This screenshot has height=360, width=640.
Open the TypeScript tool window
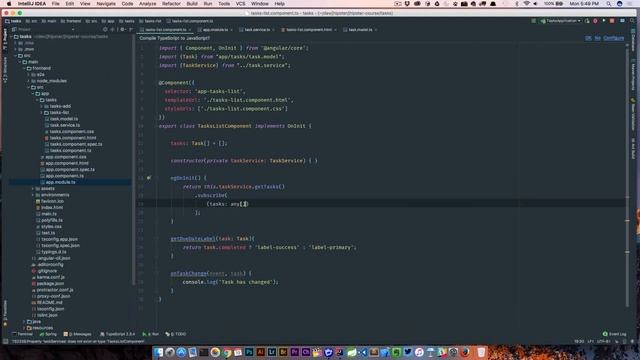coord(118,334)
